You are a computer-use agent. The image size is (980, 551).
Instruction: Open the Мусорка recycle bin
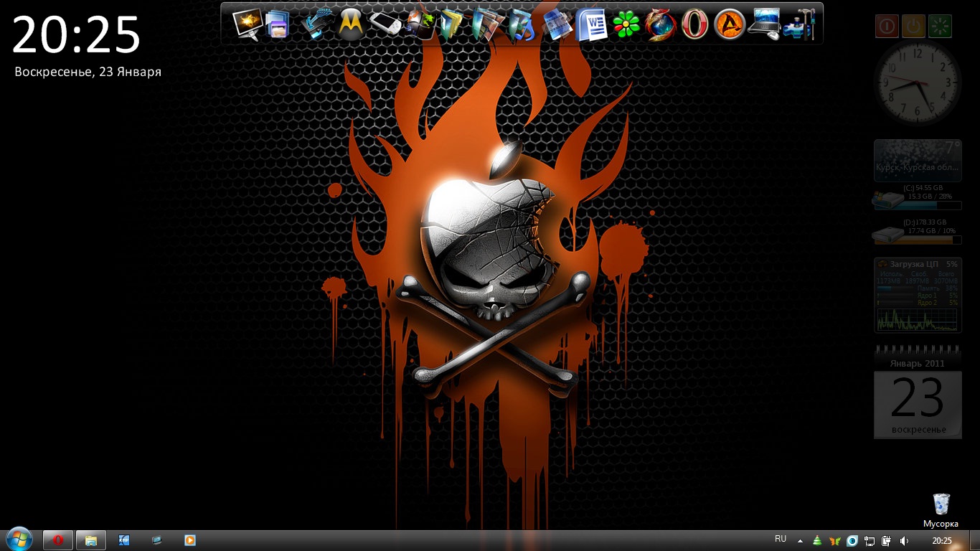coord(941,510)
